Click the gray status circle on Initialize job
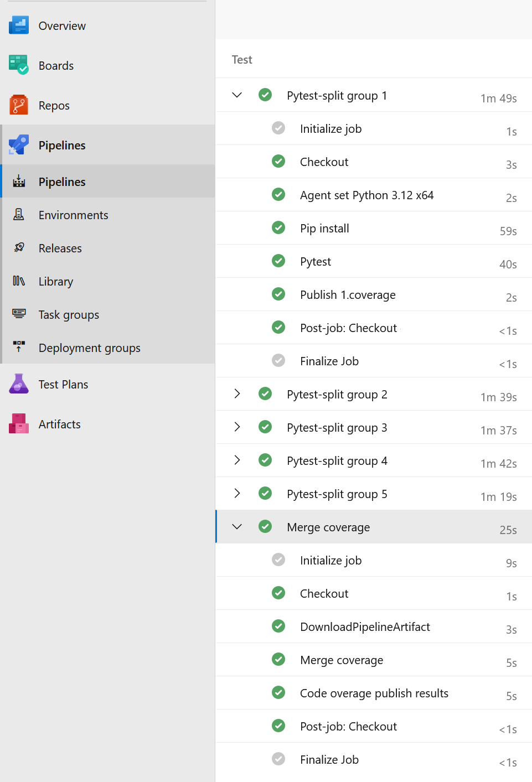Screen dimensions: 532x782 coord(278,128)
